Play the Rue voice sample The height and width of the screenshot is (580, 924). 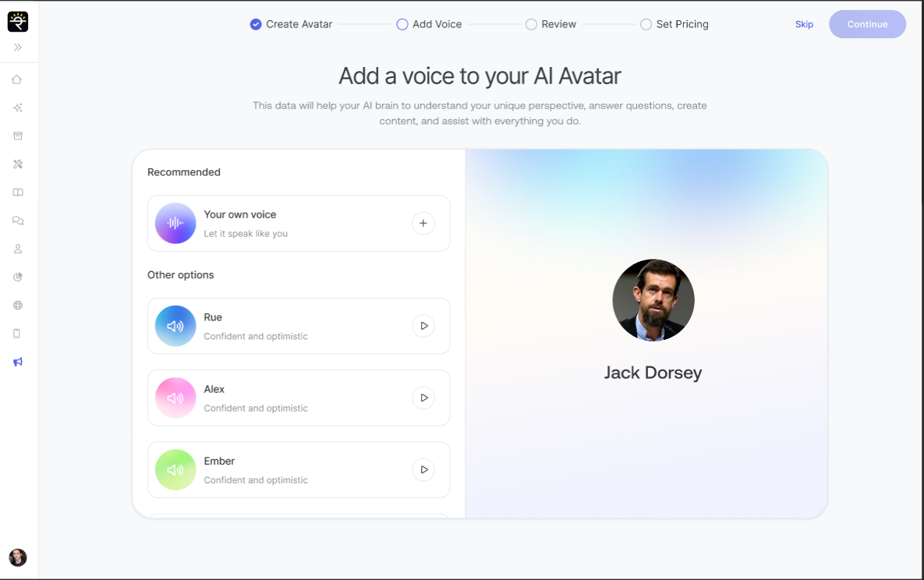[x=423, y=326]
